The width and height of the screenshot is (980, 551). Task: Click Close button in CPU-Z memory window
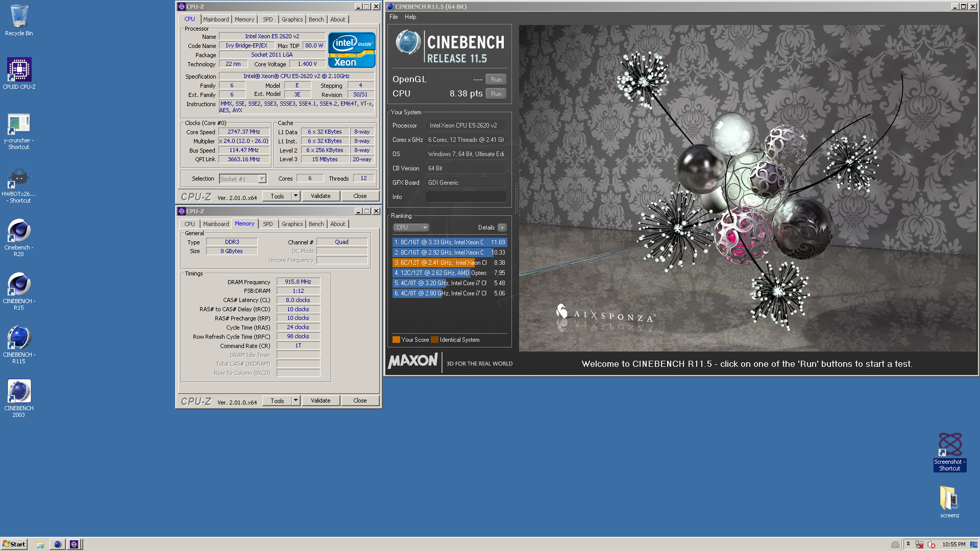point(360,400)
